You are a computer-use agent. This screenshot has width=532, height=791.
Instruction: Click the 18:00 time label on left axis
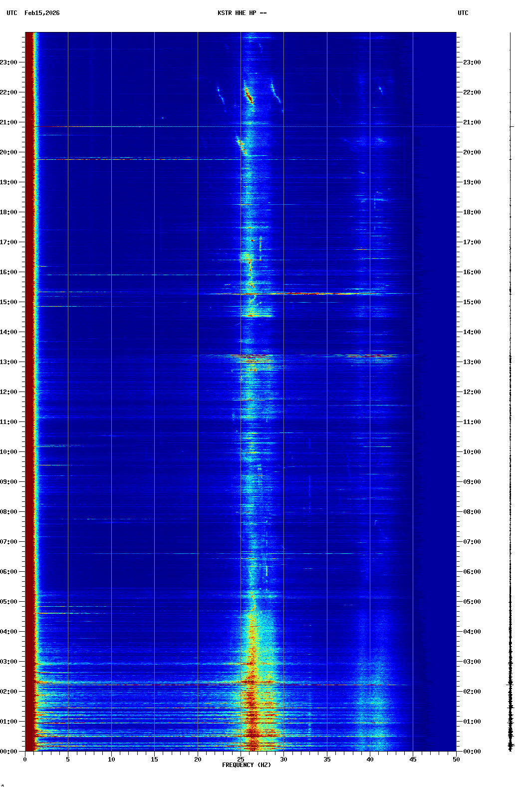9,212
